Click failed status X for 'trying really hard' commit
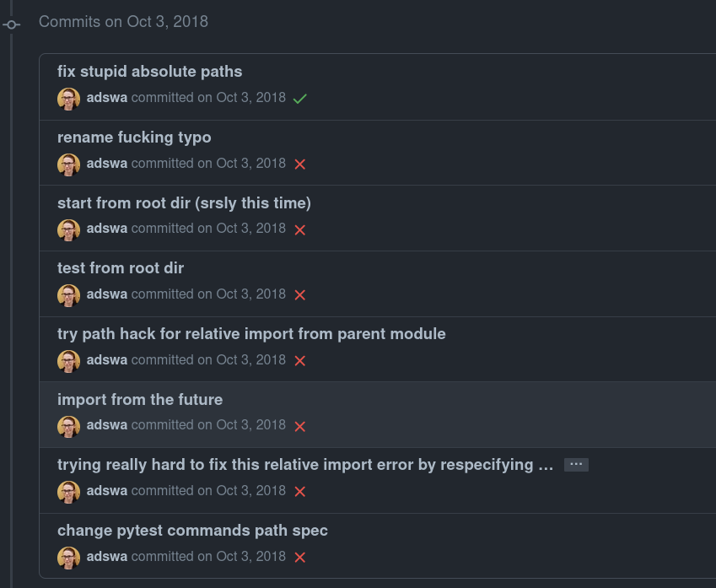 pyautogui.click(x=299, y=492)
